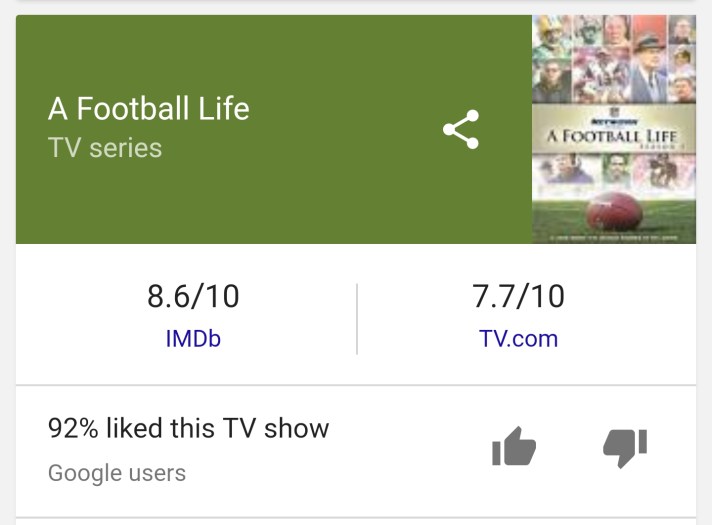Click the 8.6/10 rating score
This screenshot has height=525, width=712.
(x=193, y=296)
